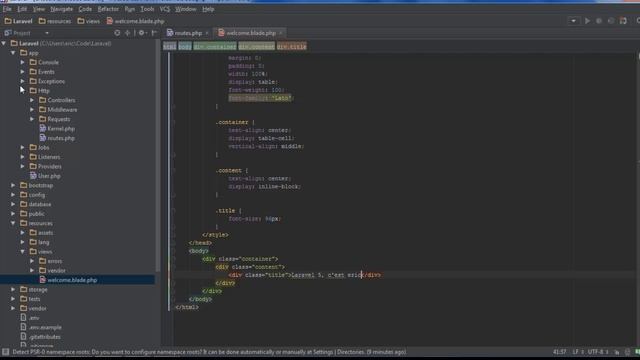Open the Navigate menu
This screenshot has height=360, width=640.
tap(62, 9)
